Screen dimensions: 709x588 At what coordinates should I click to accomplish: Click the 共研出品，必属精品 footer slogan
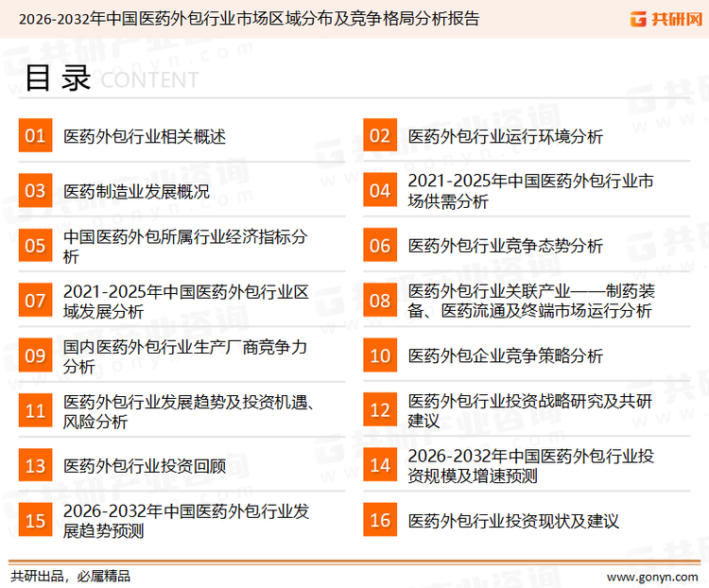(70, 576)
